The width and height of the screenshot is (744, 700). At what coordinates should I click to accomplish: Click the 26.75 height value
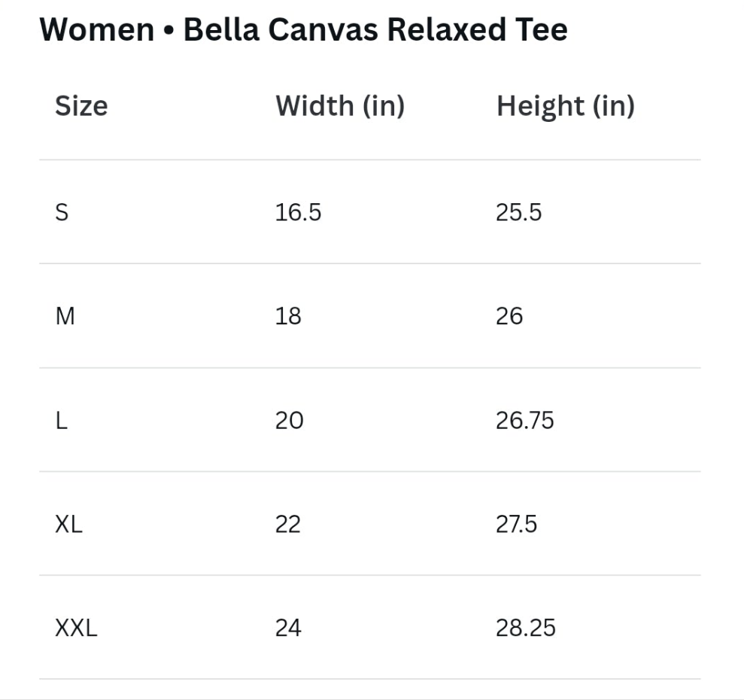coord(525,421)
